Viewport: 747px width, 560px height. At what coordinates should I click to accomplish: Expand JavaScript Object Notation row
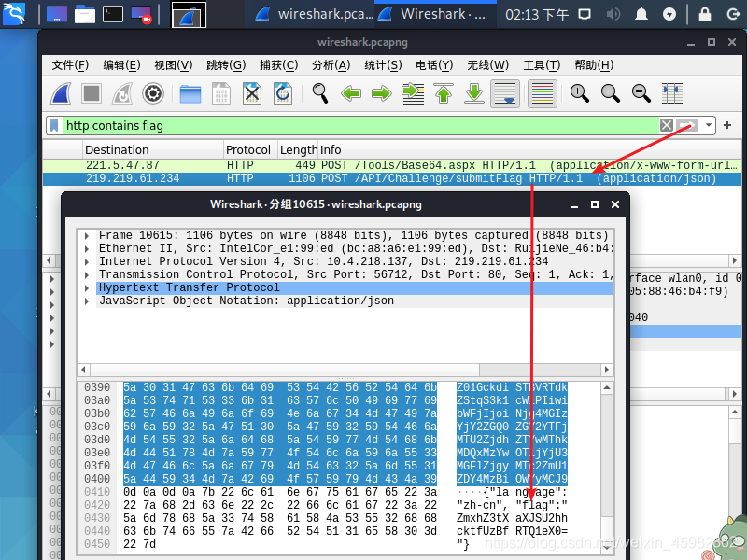pyautogui.click(x=87, y=301)
